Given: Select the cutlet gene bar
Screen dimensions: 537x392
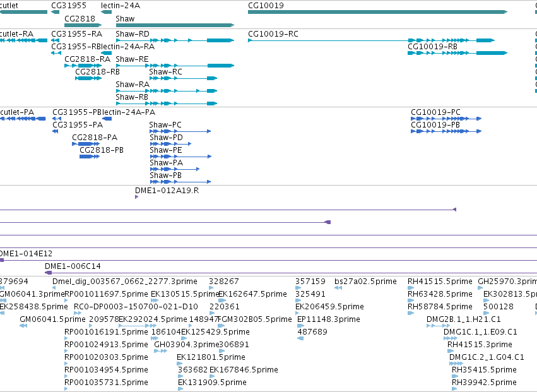Looking at the screenshot, I should (23, 12).
